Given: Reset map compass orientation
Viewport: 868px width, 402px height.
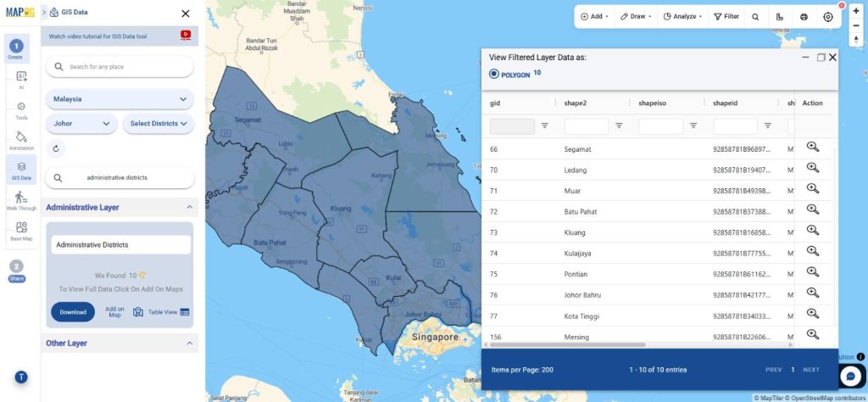Looking at the screenshot, I should click(856, 40).
